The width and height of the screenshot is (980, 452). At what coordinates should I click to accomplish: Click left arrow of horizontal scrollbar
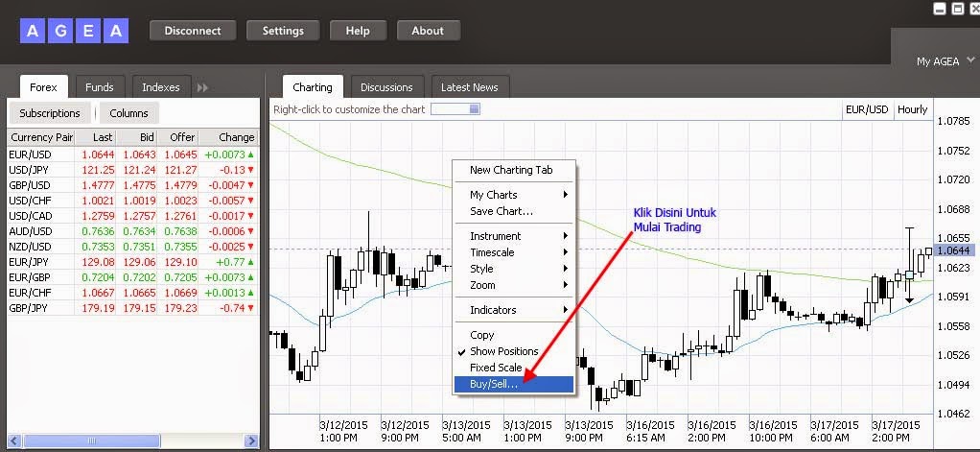[x=15, y=440]
